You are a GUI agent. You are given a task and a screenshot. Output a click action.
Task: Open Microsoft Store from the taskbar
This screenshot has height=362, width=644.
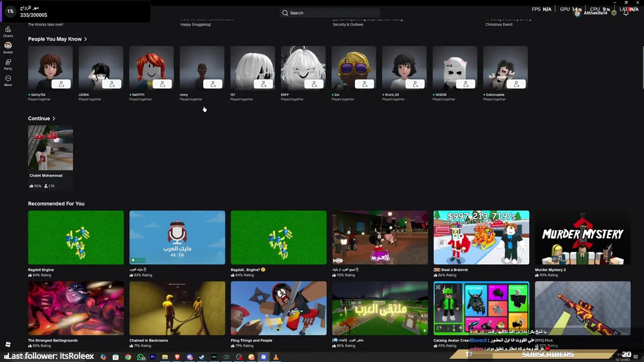[x=116, y=357]
